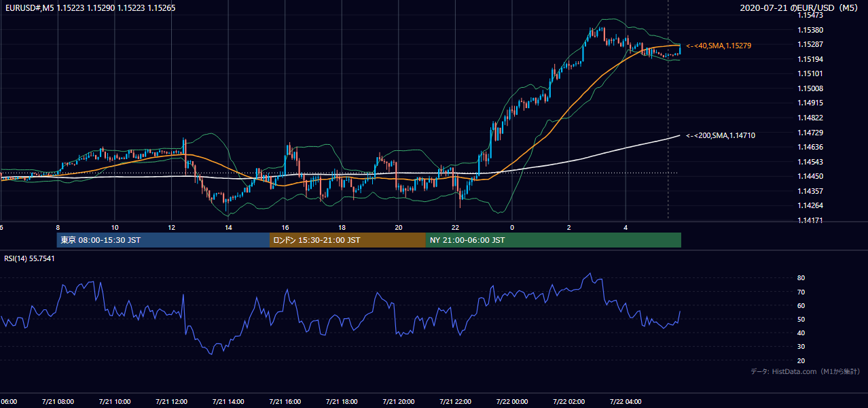Viewport: 868px width, 408px height.
Task: Click price axis value 1.14357
Action: pos(810,191)
